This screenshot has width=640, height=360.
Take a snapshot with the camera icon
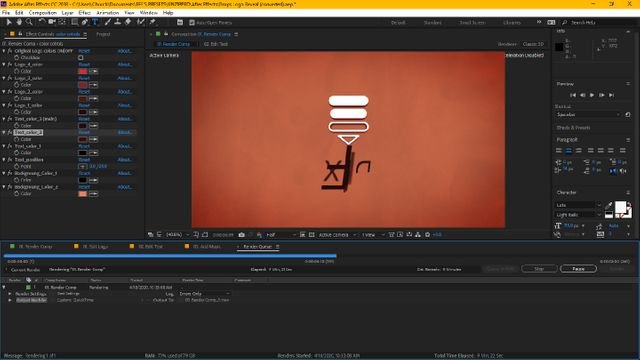pyautogui.click(x=242, y=235)
